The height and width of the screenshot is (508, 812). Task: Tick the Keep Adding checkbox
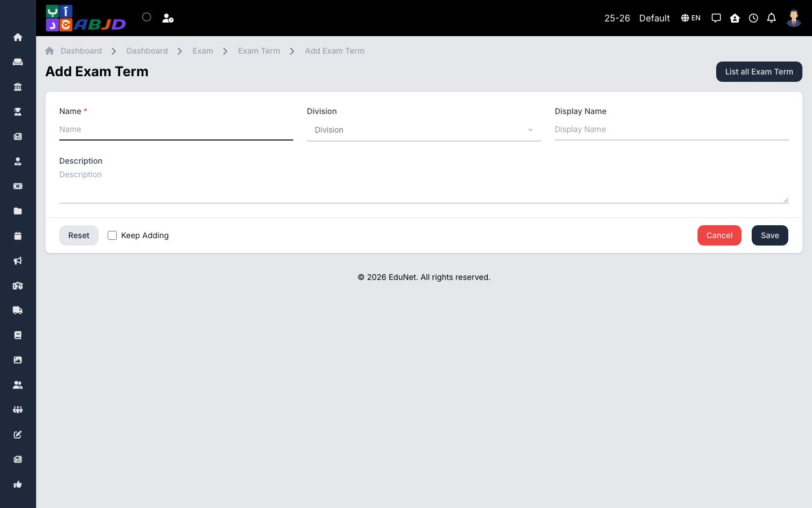[112, 235]
